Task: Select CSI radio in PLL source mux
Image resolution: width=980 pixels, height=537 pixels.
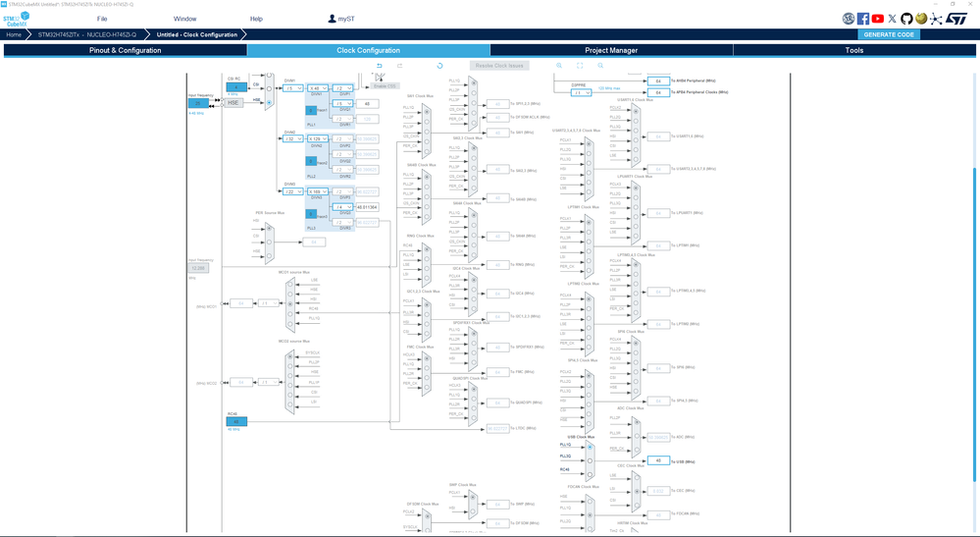Action: tap(270, 88)
